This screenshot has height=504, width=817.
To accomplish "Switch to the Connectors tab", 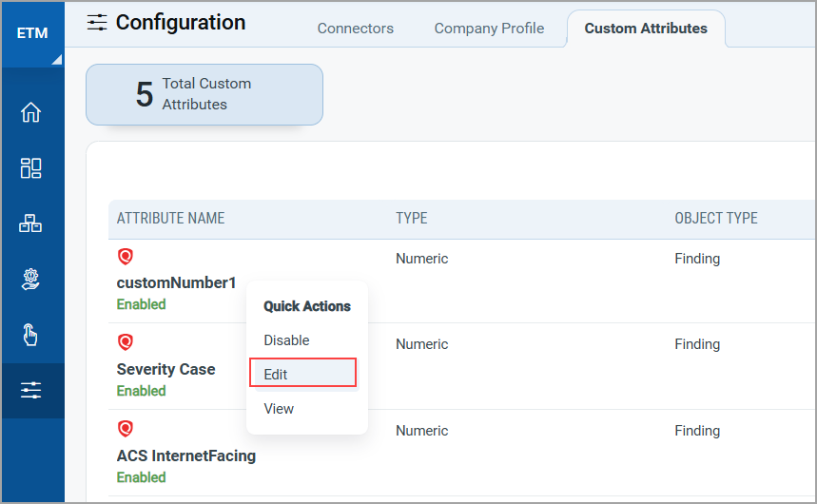I will click(356, 29).
